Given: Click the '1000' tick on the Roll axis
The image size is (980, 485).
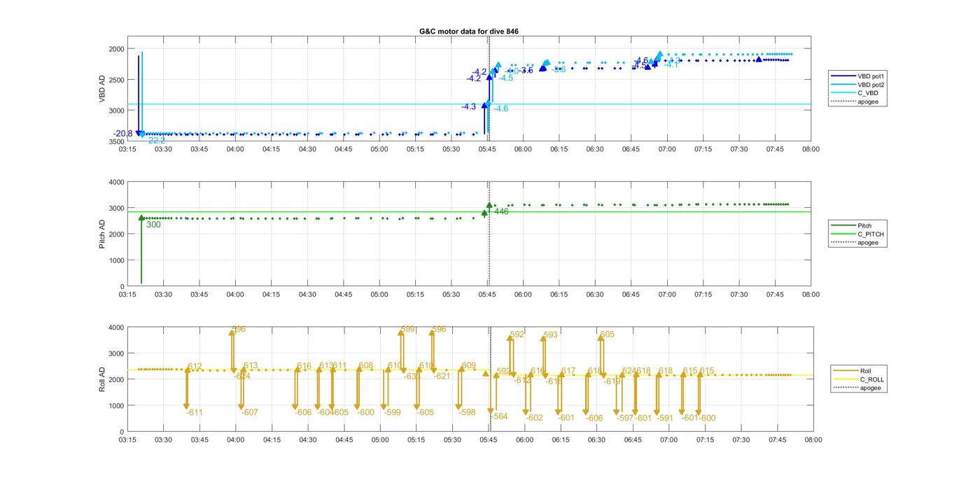Looking at the screenshot, I should 116,406.
